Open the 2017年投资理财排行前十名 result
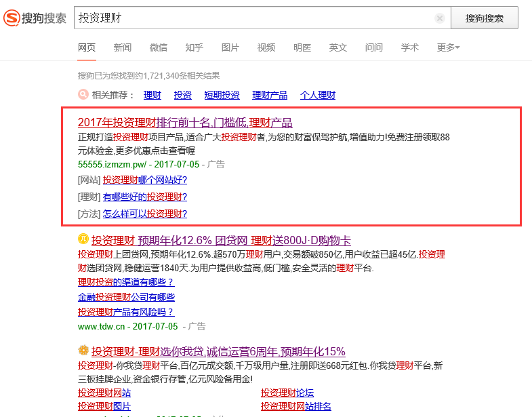Viewport: 532px width, 417px height. [x=185, y=123]
